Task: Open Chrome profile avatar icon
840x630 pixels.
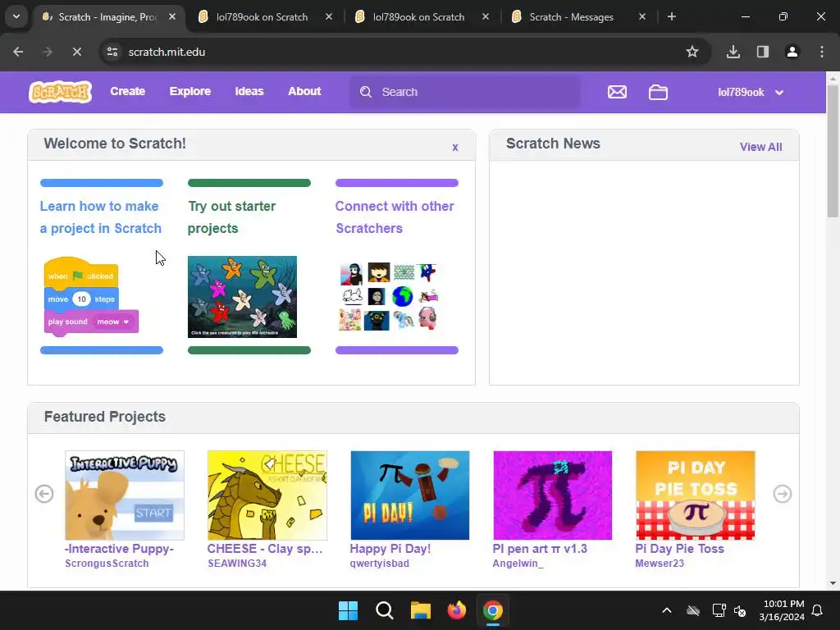Action: pos(792,52)
